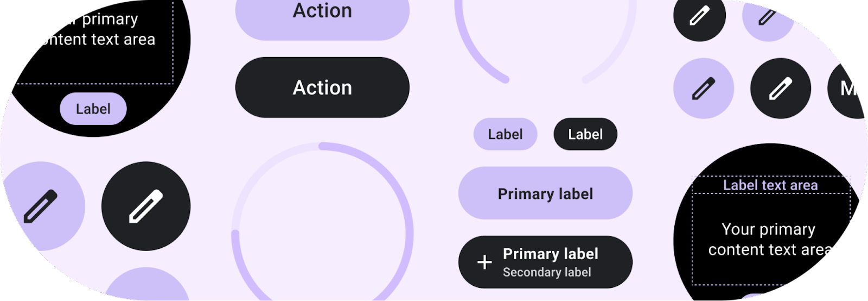
Task: Tap the lilac Label chip inside the black circle
Action: pyautogui.click(x=93, y=109)
